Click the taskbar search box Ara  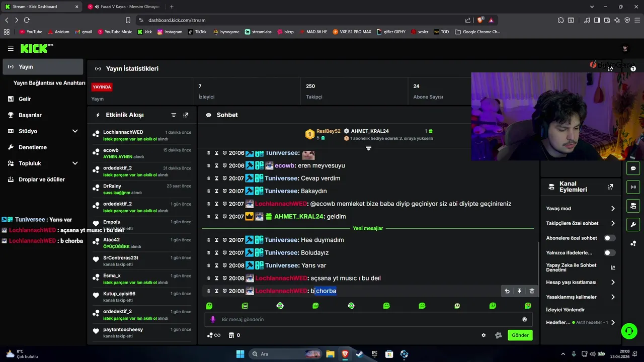[285, 354]
